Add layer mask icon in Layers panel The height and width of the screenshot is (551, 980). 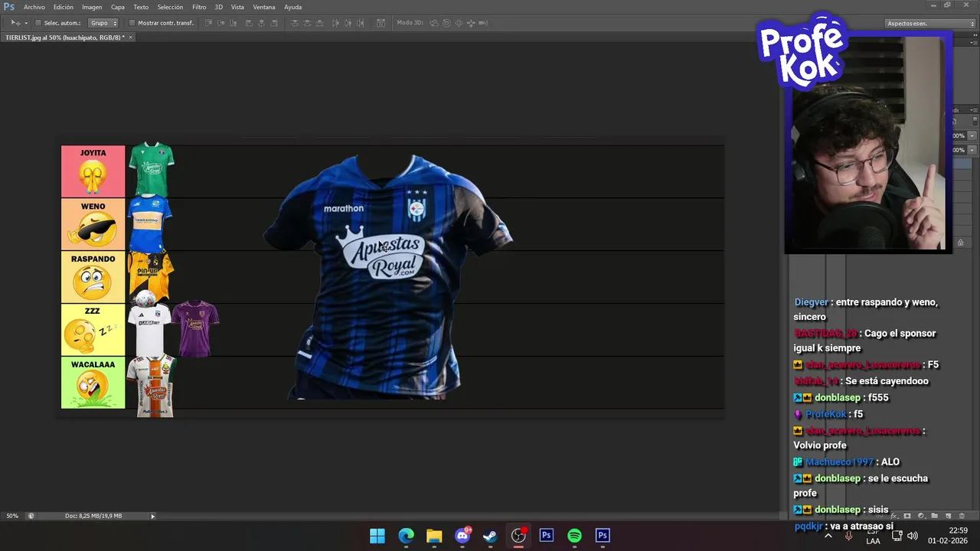pos(907,516)
